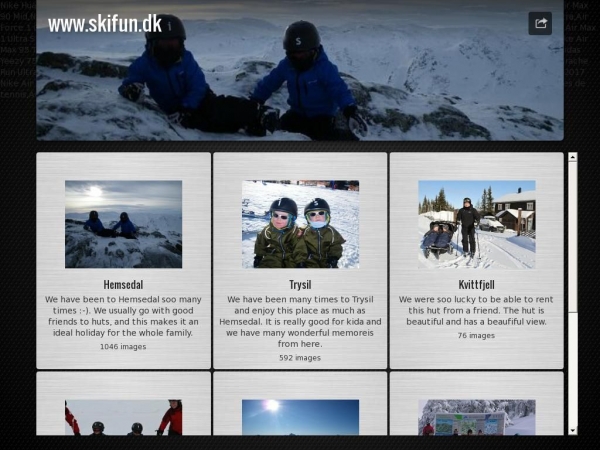
Task: Open the album thumbnail showing a trail map sign
Action: tap(477, 417)
